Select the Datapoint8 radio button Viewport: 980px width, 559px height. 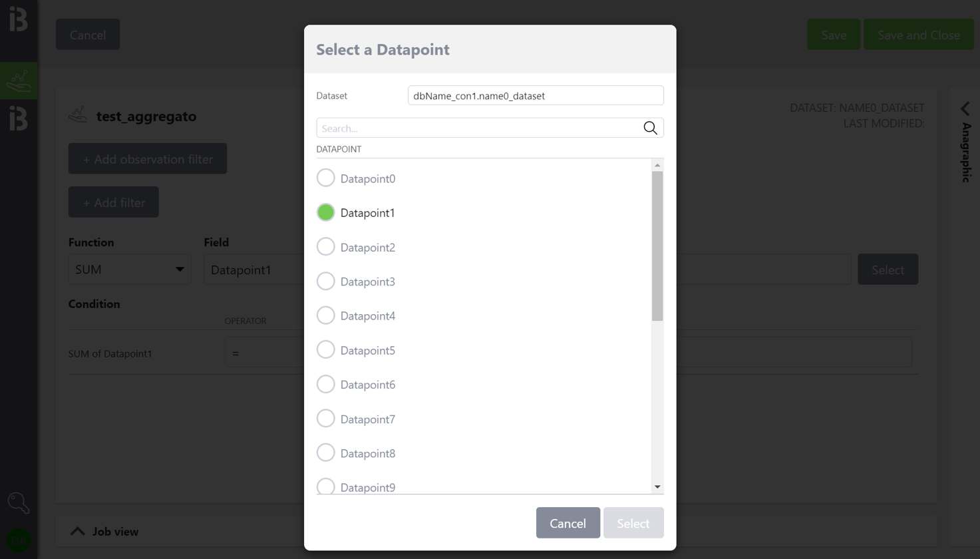325,453
